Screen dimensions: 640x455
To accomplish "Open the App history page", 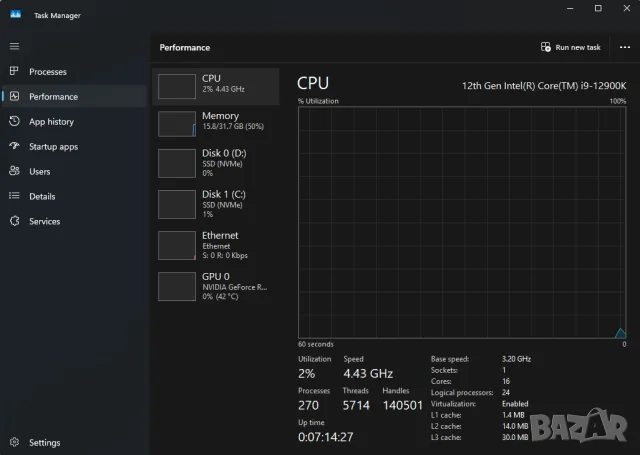I will (x=74, y=122).
